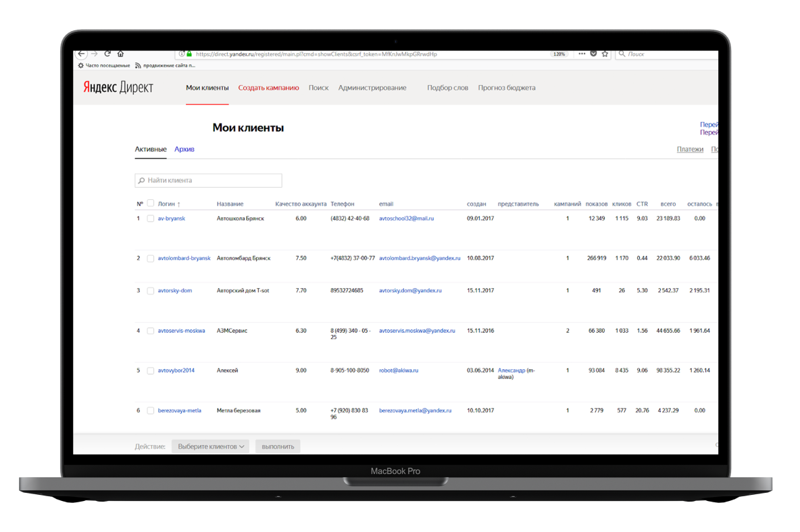
Task: Click the CTR column header
Action: click(x=643, y=204)
